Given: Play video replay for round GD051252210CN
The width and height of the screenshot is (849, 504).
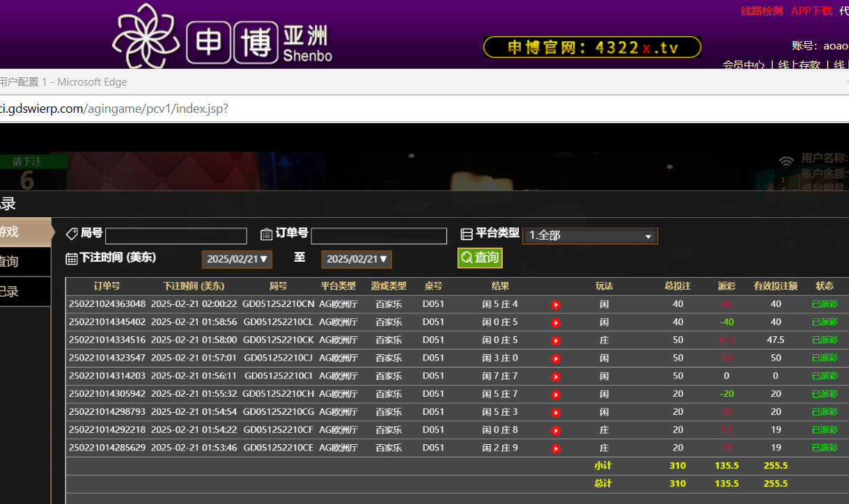Looking at the screenshot, I should pos(556,305).
